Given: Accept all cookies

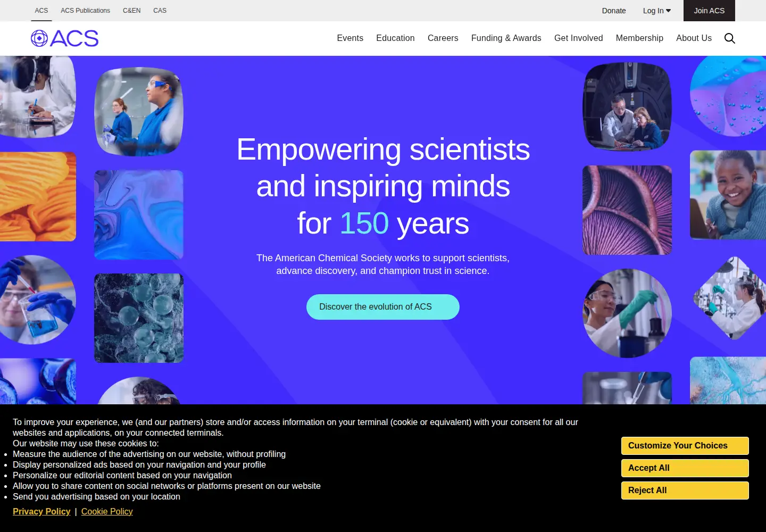Looking at the screenshot, I should [x=685, y=468].
